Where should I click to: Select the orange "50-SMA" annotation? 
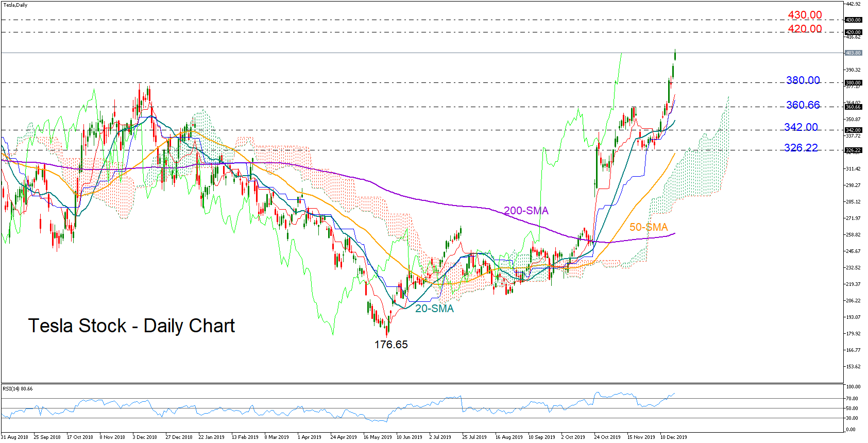tap(649, 227)
